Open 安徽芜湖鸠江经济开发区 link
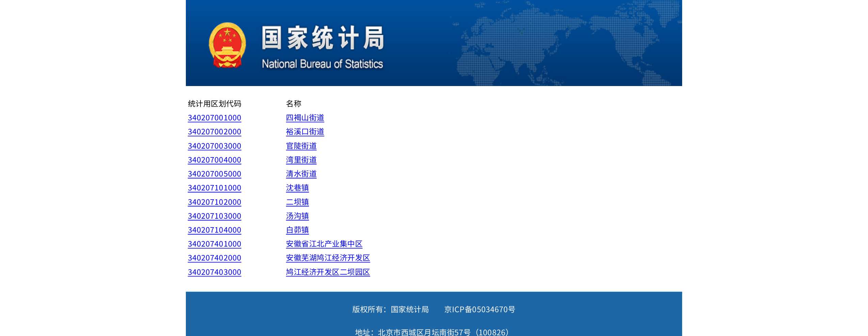 tap(327, 258)
